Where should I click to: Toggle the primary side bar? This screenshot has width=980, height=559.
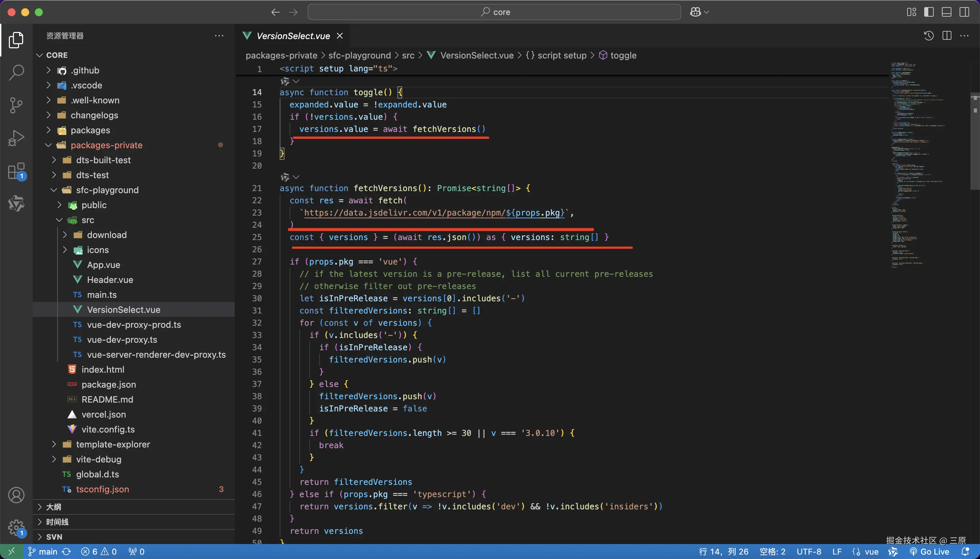coord(929,12)
